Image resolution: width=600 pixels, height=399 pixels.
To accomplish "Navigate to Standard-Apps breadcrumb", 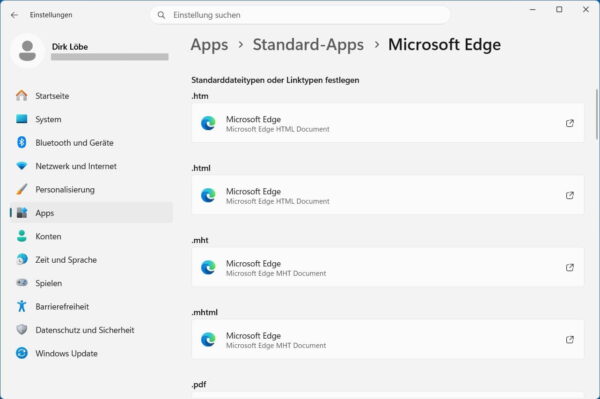I will 308,45.
